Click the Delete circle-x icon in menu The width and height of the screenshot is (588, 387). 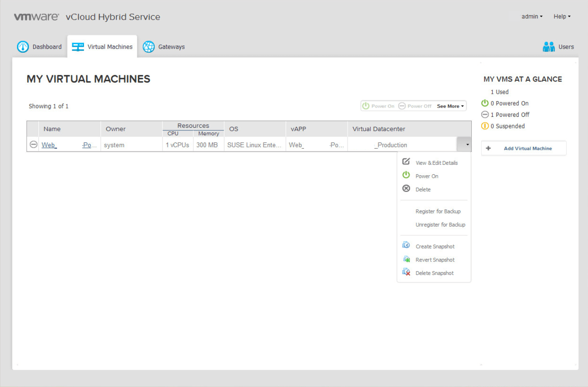[406, 189]
